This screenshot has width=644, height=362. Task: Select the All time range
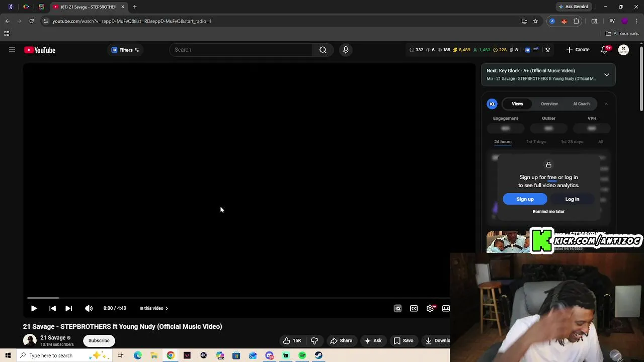pyautogui.click(x=601, y=142)
